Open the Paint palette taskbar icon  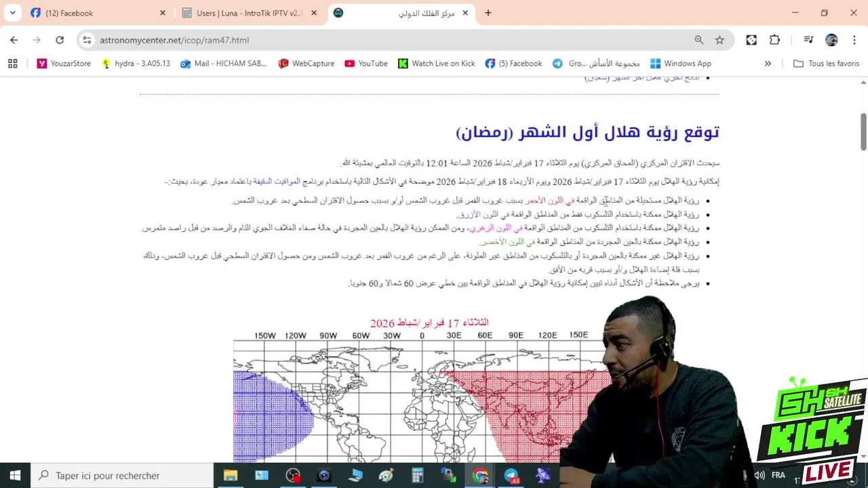pyautogui.click(x=386, y=475)
